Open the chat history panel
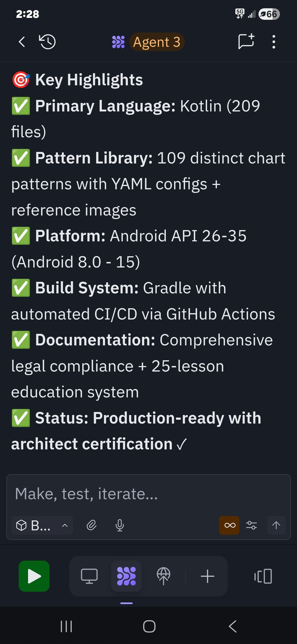Screen dimensions: 297x644 (x=47, y=42)
